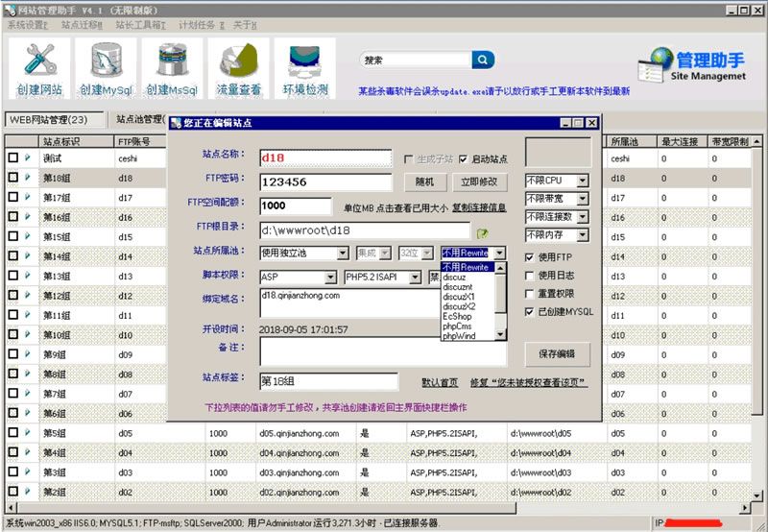768x532 pixels.
Task: Click the 保存编辑 save button
Action: click(557, 352)
